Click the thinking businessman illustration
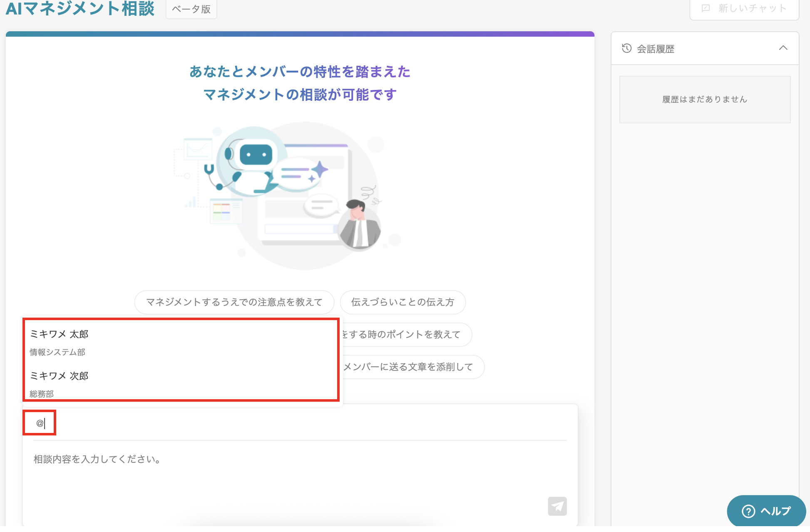 point(358,225)
